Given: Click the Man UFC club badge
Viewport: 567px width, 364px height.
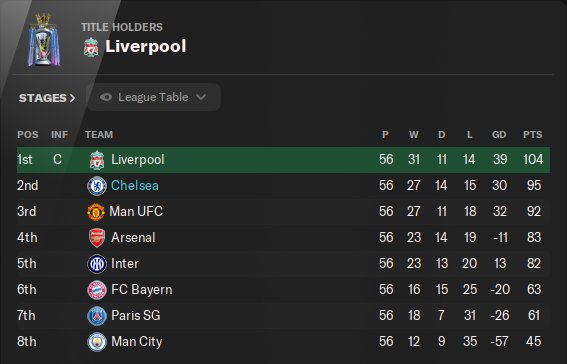Looking at the screenshot, I should 96,212.
